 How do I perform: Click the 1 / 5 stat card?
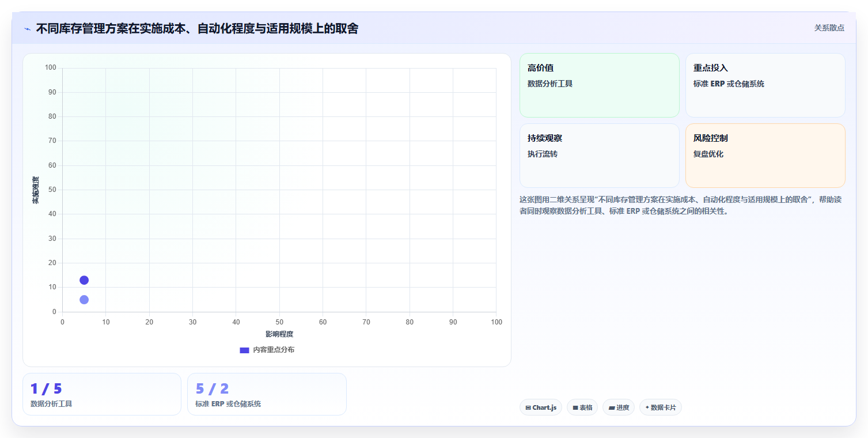(x=102, y=394)
